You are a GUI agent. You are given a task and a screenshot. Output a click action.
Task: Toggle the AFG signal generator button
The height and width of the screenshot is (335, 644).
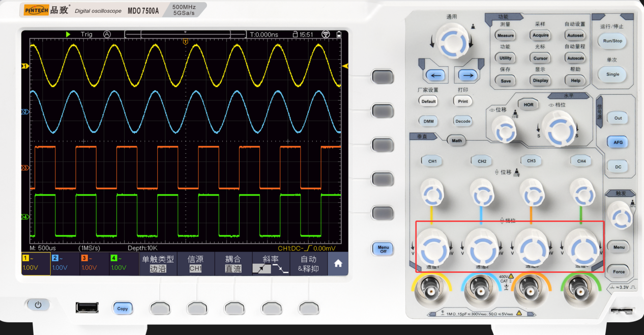[618, 143]
